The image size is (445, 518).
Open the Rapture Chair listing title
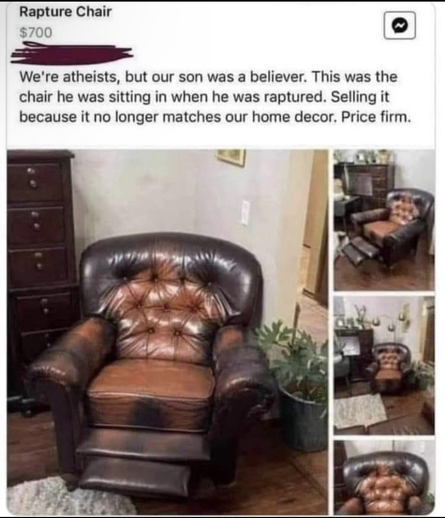click(65, 12)
